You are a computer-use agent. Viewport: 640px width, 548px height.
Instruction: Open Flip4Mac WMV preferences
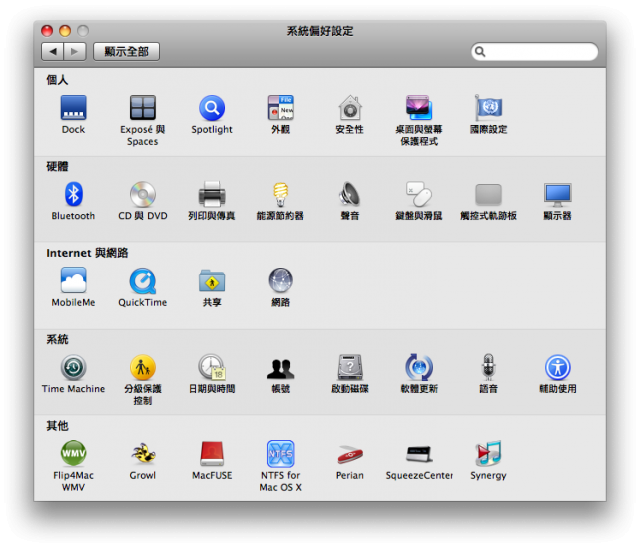pos(73,453)
